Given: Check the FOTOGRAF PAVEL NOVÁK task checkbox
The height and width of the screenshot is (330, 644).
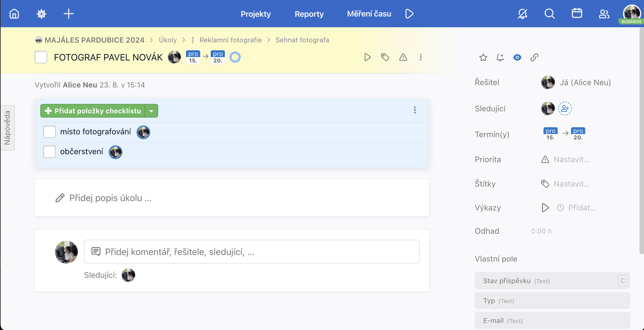Looking at the screenshot, I should tap(41, 57).
